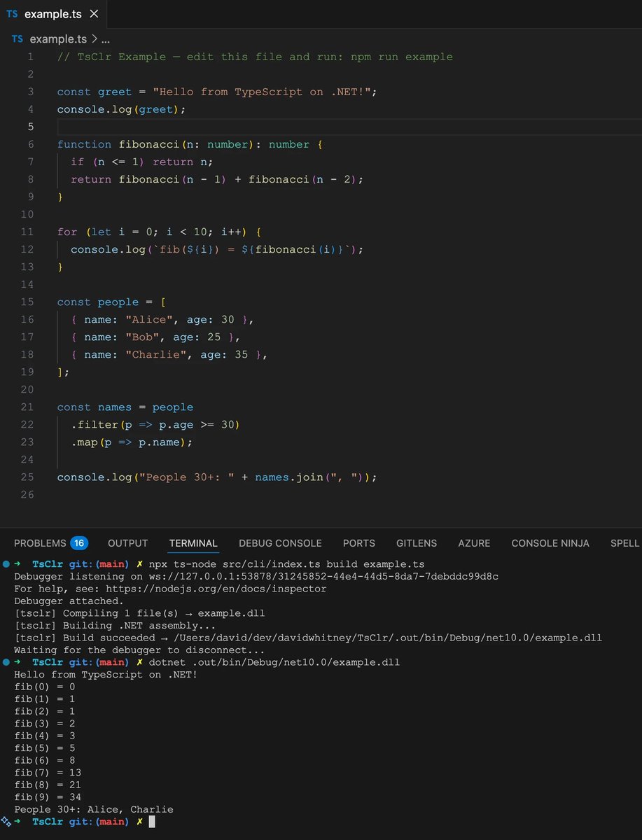Click the terminal cursor at last prompt
This screenshot has height=840, width=642.
151,822
